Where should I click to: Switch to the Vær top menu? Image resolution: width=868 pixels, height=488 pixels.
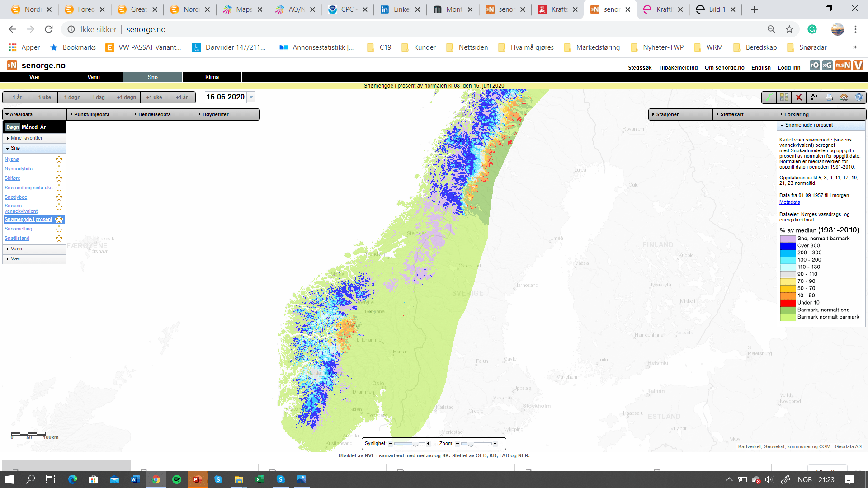point(34,77)
